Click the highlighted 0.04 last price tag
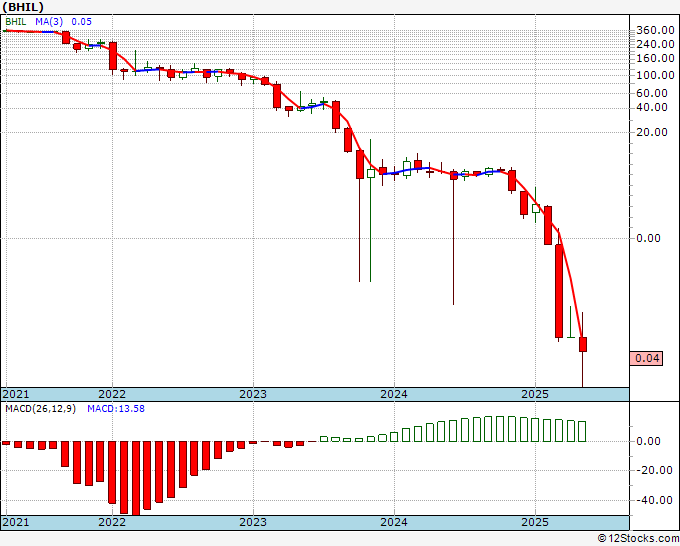 tap(646, 358)
